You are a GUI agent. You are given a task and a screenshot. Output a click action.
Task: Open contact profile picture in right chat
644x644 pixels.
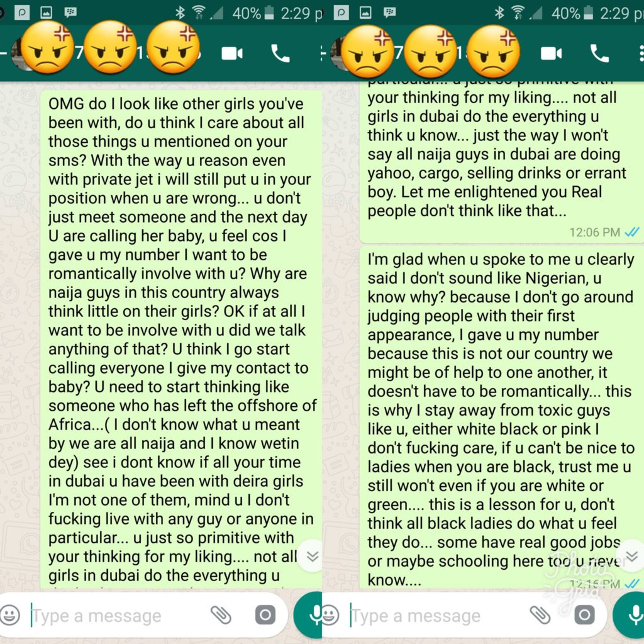coord(341,53)
